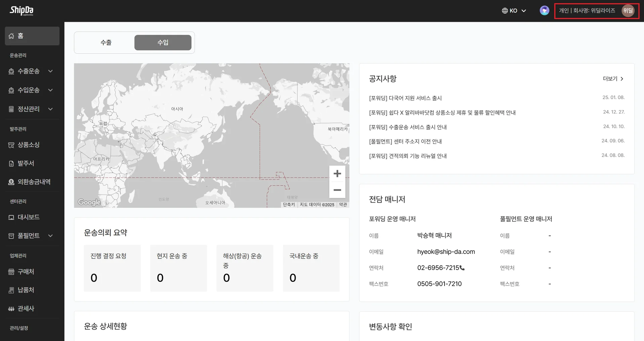Collapse the 정산관리 section
644x341 pixels.
tap(50, 109)
